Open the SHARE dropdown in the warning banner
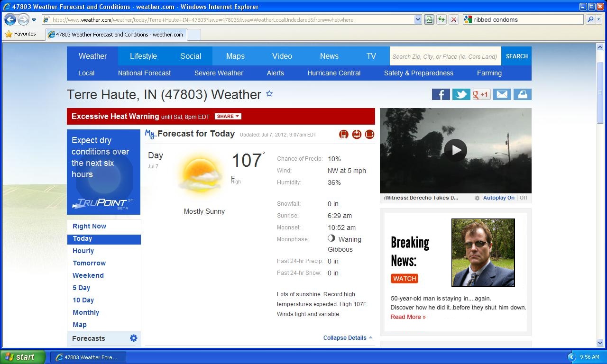Image resolution: width=607 pixels, height=364 pixels. [228, 116]
